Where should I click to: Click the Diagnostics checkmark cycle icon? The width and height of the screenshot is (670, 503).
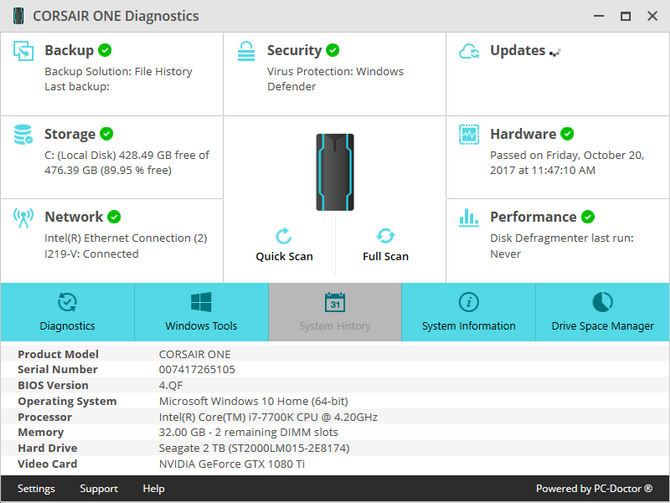67,302
